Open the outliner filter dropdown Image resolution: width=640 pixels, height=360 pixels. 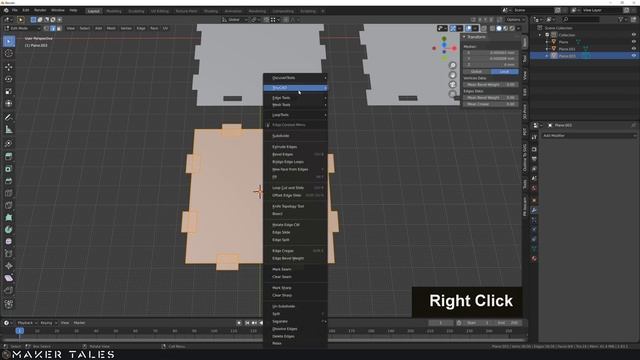[622, 20]
